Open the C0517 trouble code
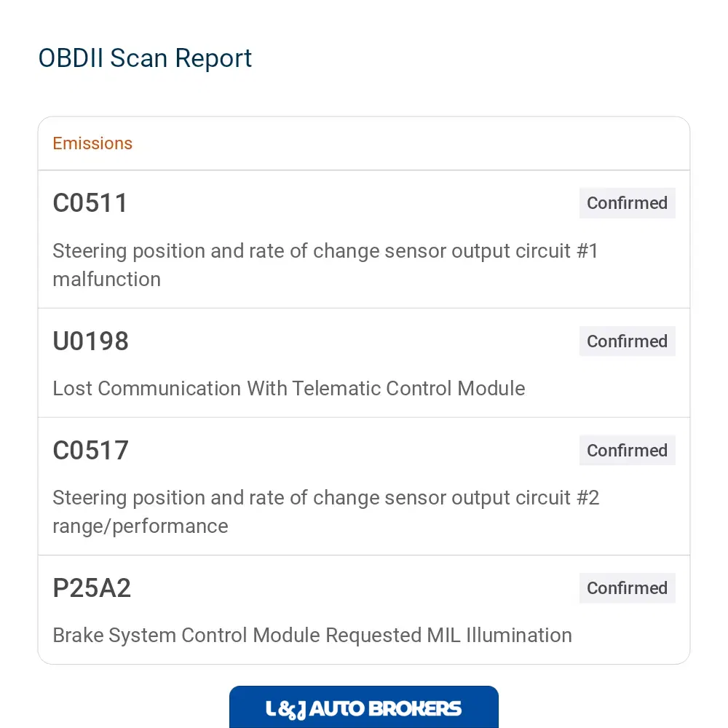The height and width of the screenshot is (728, 728). point(90,451)
